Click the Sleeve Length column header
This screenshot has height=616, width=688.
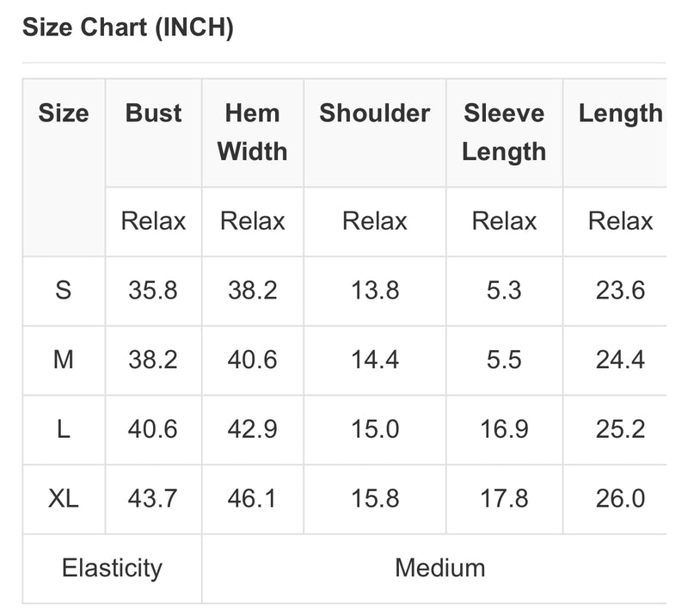(x=504, y=132)
